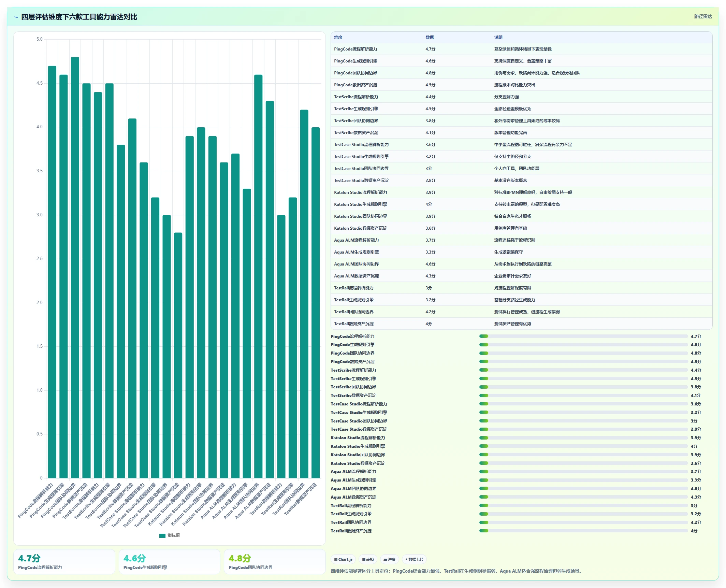Toggle the 指标值 legend color swatch
The width and height of the screenshot is (726, 588).
162,535
